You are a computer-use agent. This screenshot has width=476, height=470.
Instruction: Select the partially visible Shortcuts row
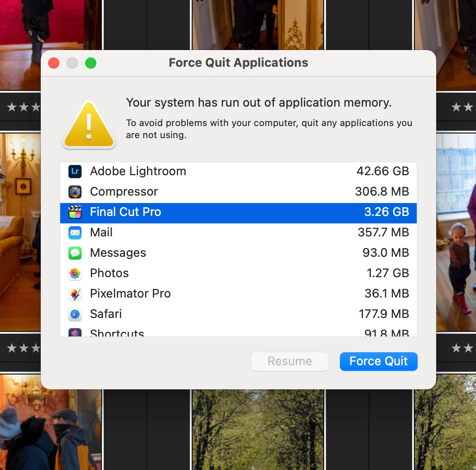[238, 330]
